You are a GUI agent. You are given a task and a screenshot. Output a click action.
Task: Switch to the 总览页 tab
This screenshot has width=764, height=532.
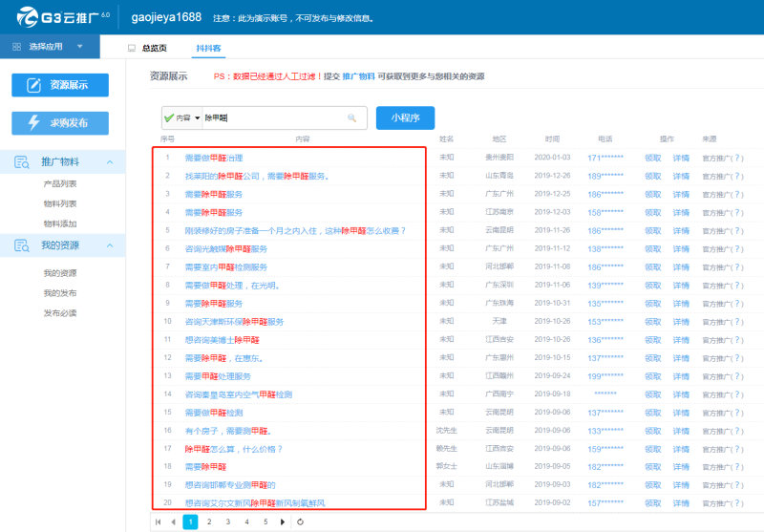(148, 48)
